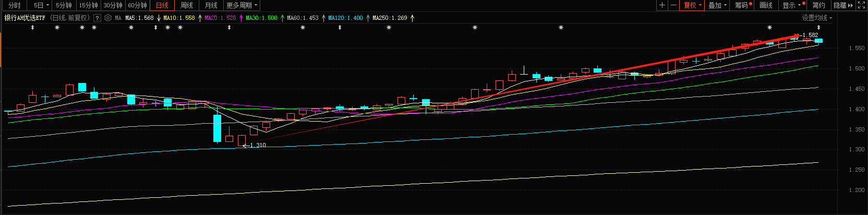
Task: Click 1.350 on the price axis
Action: point(857,129)
